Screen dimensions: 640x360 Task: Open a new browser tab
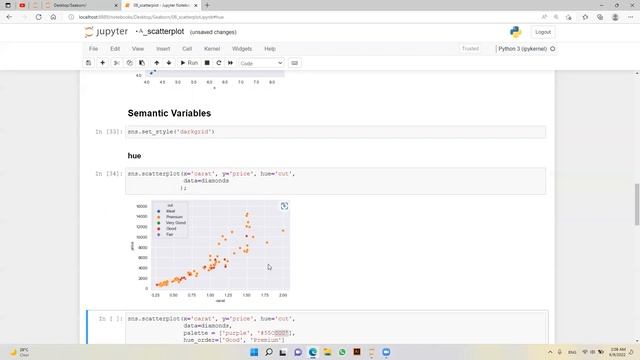207,5
